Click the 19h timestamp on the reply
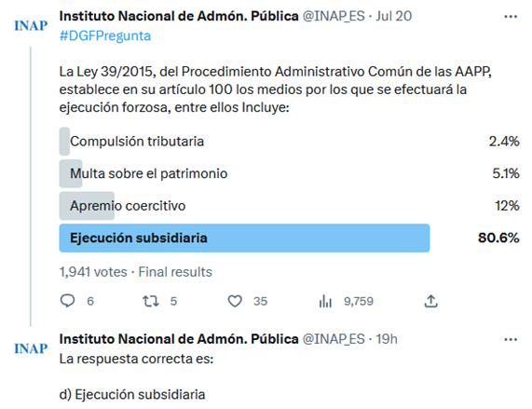 (x=387, y=339)
